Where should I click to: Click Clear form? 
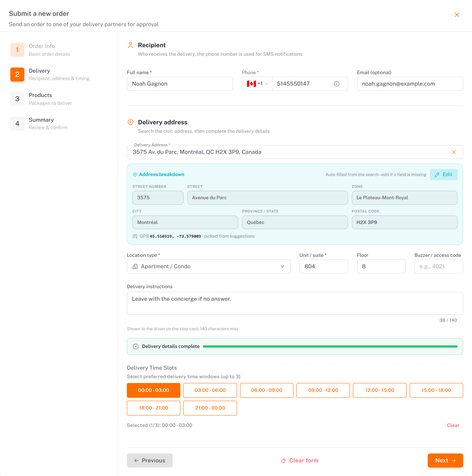coord(300,461)
